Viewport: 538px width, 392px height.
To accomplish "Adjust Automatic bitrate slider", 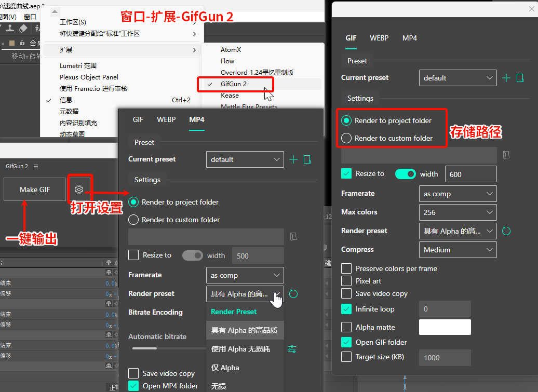I will 169,348.
